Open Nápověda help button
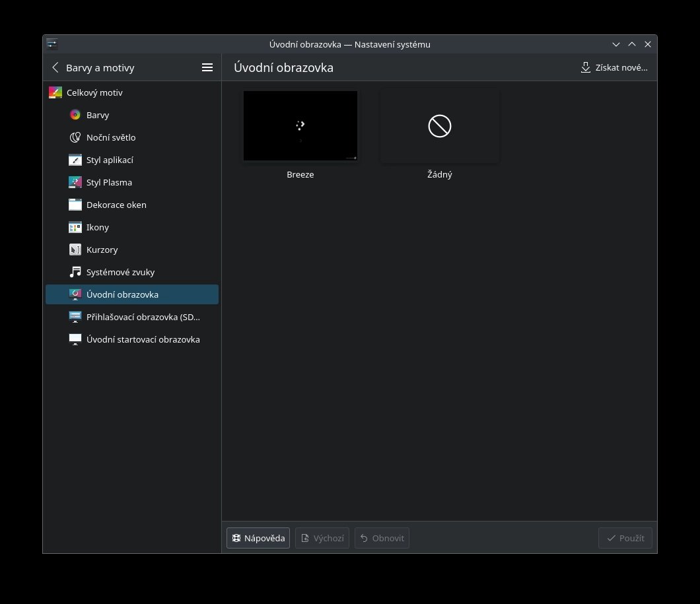Viewport: 700px width, 604px height. click(x=258, y=538)
